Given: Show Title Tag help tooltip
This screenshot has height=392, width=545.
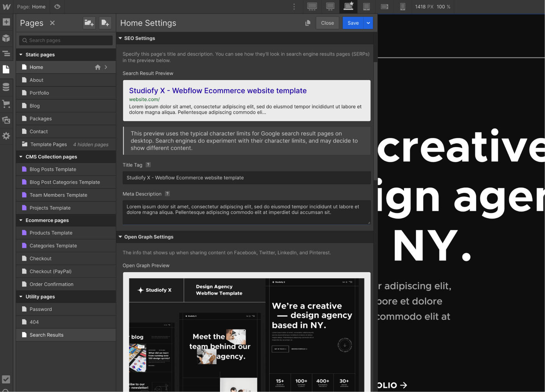Looking at the screenshot, I should tap(148, 165).
